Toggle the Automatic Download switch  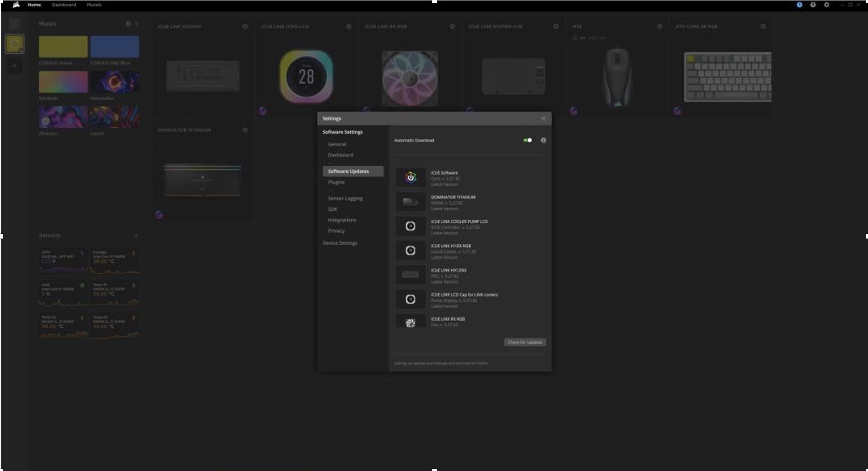click(527, 140)
